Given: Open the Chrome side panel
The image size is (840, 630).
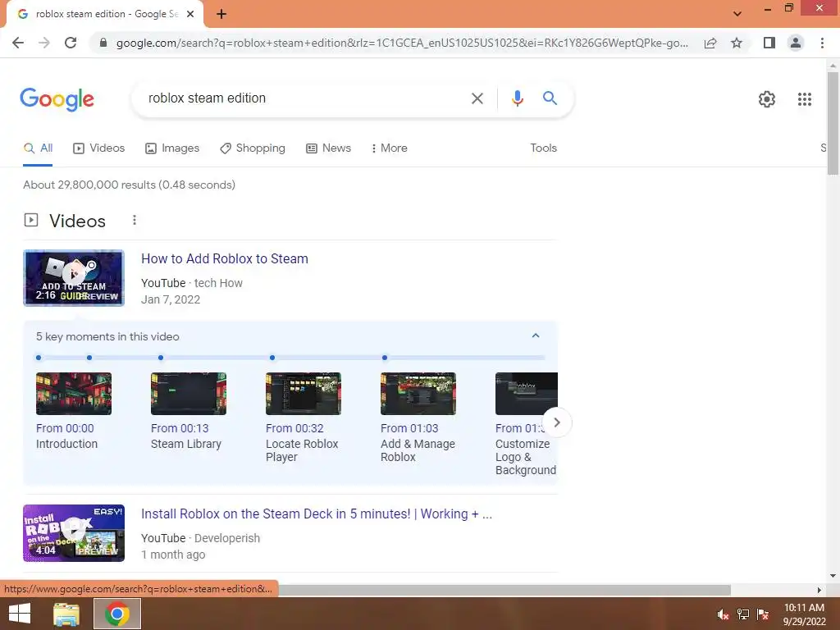Looking at the screenshot, I should [x=769, y=43].
